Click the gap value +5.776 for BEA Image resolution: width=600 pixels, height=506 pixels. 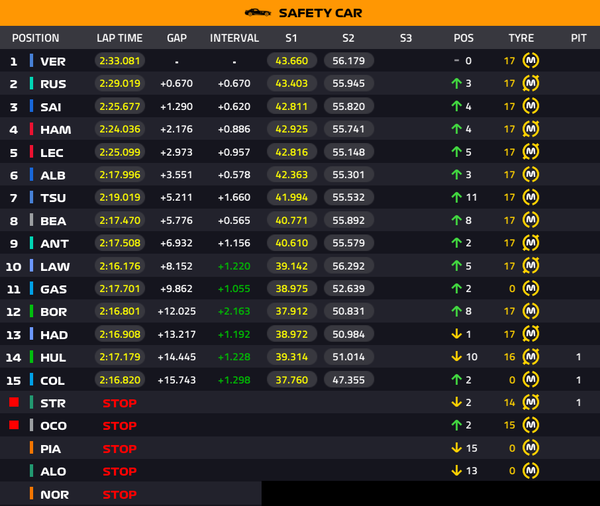click(177, 220)
